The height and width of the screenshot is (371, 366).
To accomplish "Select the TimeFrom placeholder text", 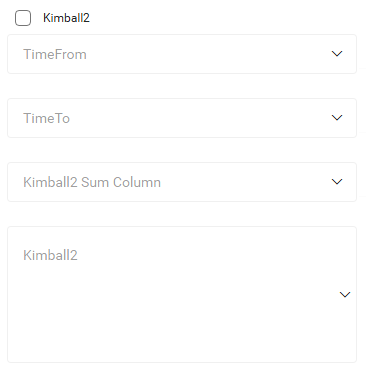I will [55, 54].
